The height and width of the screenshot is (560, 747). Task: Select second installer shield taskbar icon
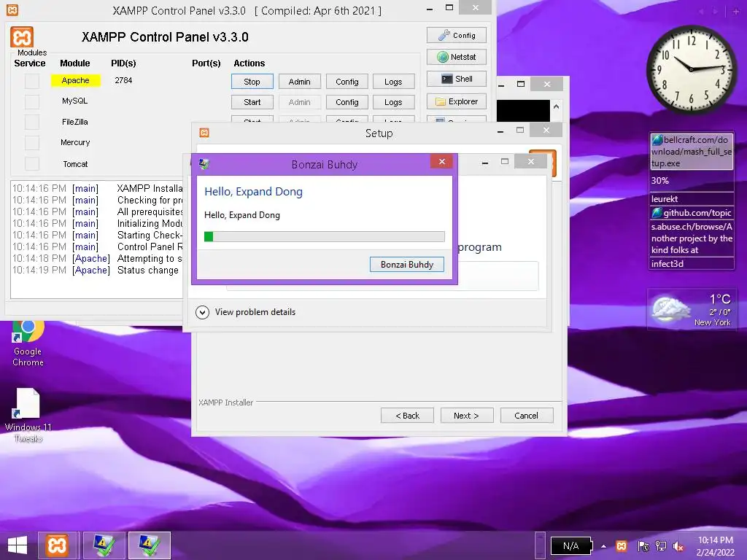[149, 545]
